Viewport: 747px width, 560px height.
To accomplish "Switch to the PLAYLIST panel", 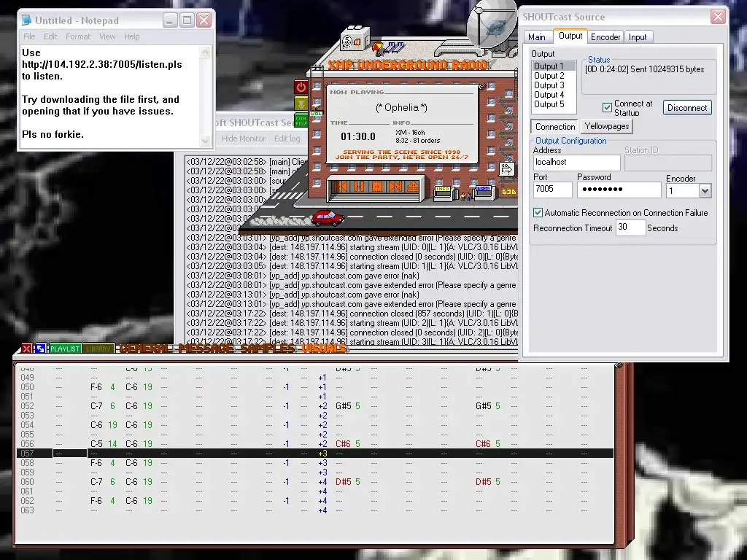I will point(65,349).
